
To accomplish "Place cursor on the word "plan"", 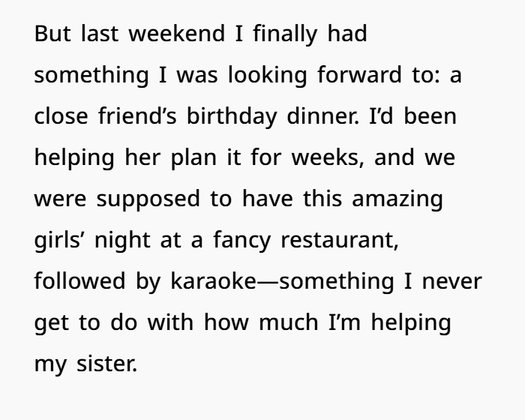I will click(x=193, y=158).
